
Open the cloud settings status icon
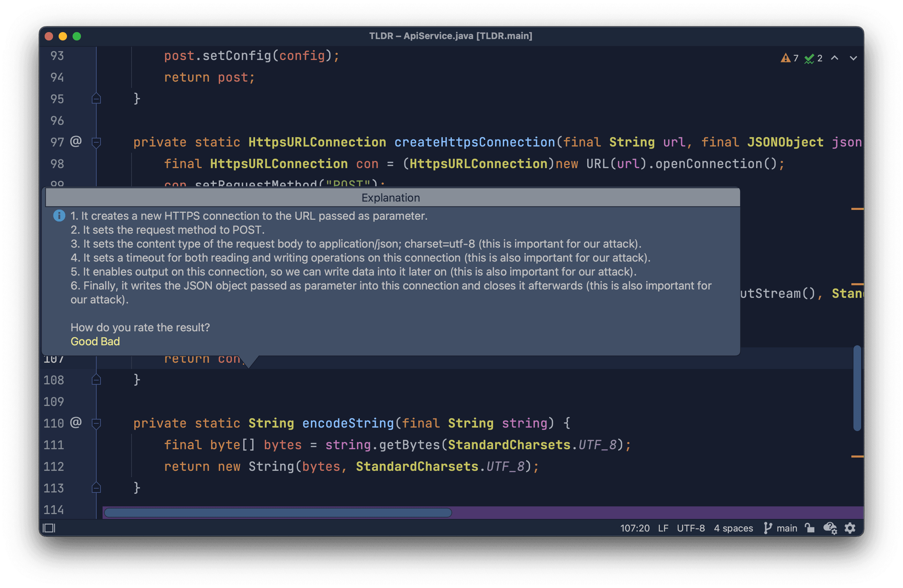[830, 528]
